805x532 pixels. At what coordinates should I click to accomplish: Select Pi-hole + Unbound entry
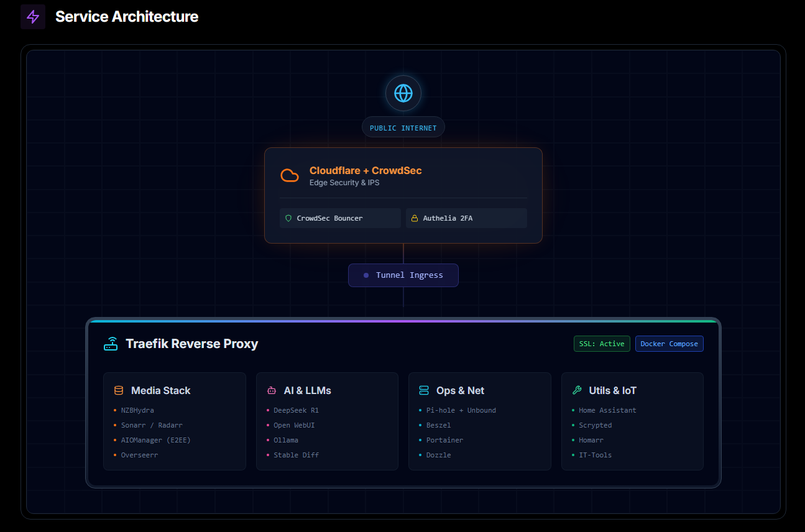click(x=461, y=410)
